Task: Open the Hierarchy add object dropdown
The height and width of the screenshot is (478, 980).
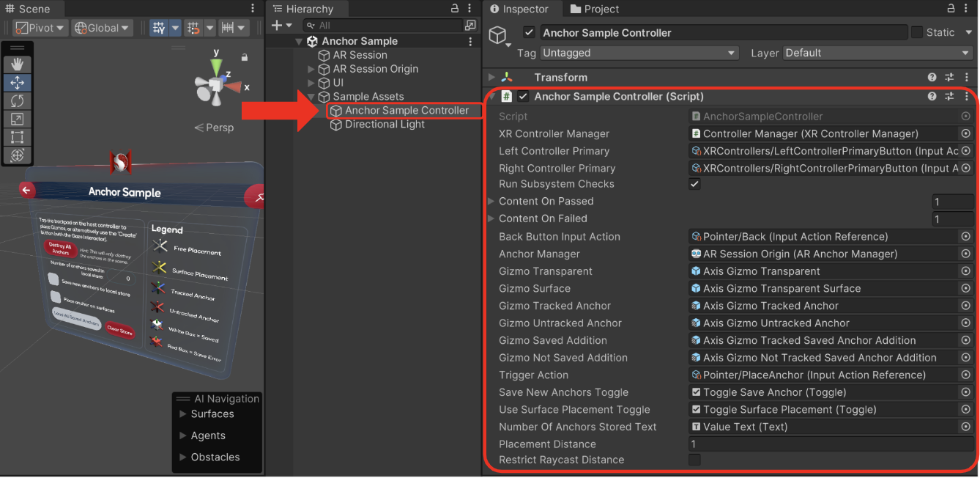Action: coord(282,26)
